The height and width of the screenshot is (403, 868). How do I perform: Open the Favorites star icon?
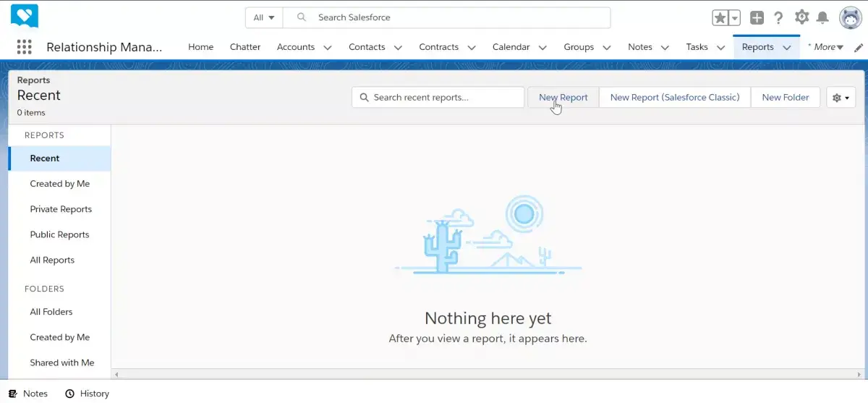pos(720,18)
